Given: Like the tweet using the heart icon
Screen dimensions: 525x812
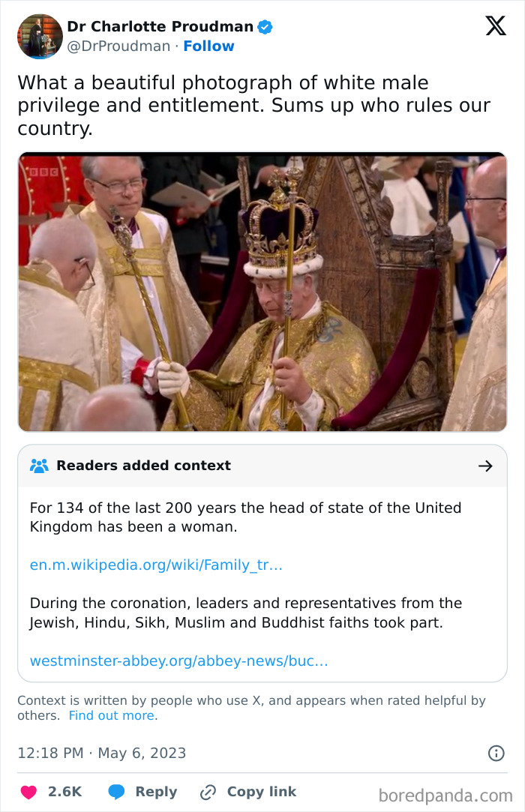Looking at the screenshot, I should pos(30,792).
